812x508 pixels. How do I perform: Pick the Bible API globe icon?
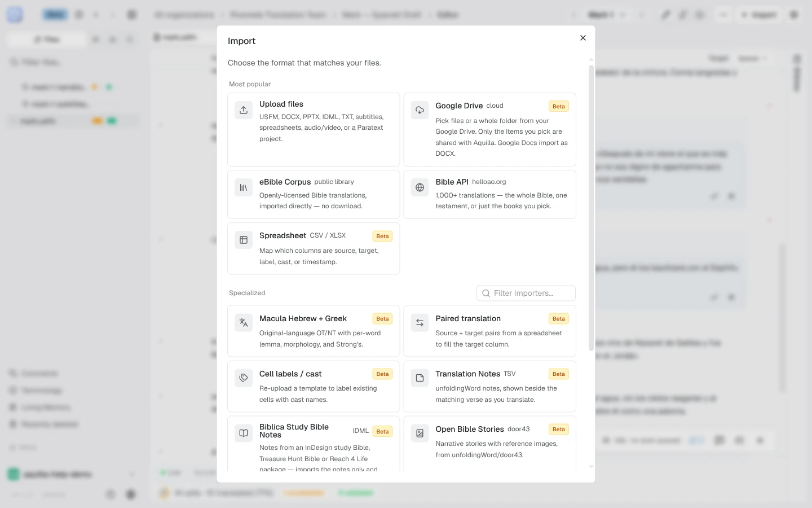pyautogui.click(x=420, y=187)
